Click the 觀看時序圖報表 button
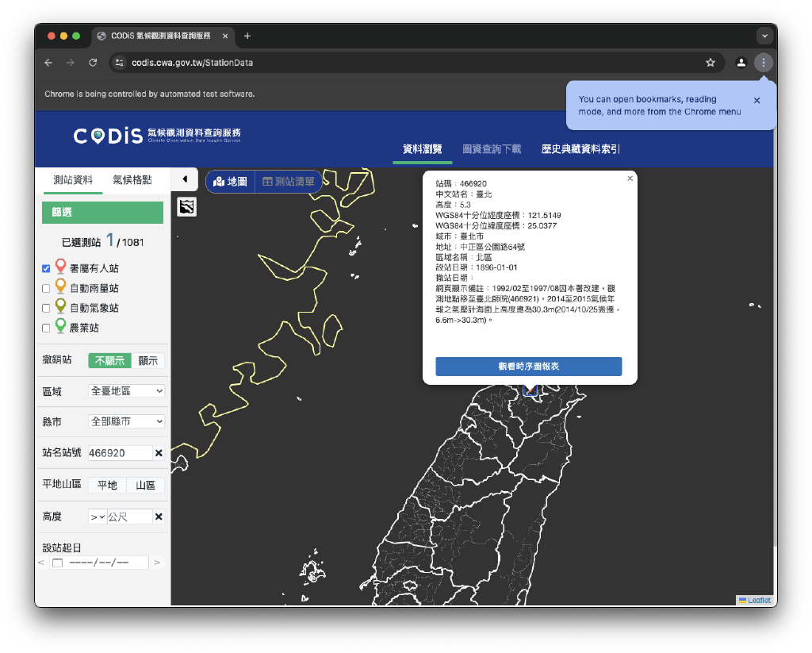The height and width of the screenshot is (653, 812). [x=528, y=366]
